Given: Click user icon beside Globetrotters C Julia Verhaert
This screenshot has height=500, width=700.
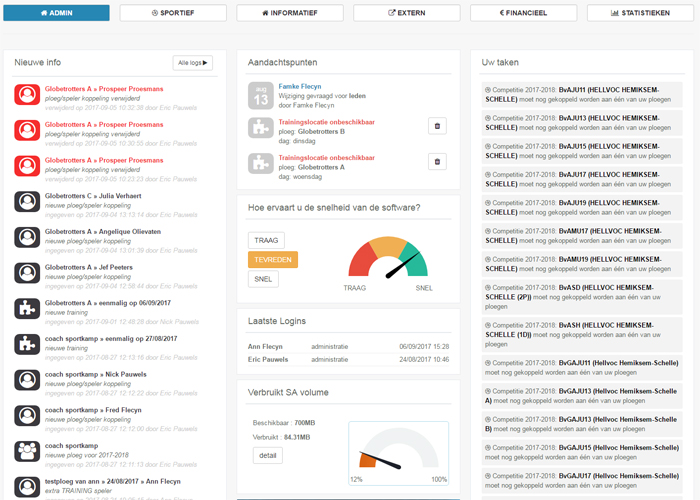Looking at the screenshot, I should tap(27, 202).
